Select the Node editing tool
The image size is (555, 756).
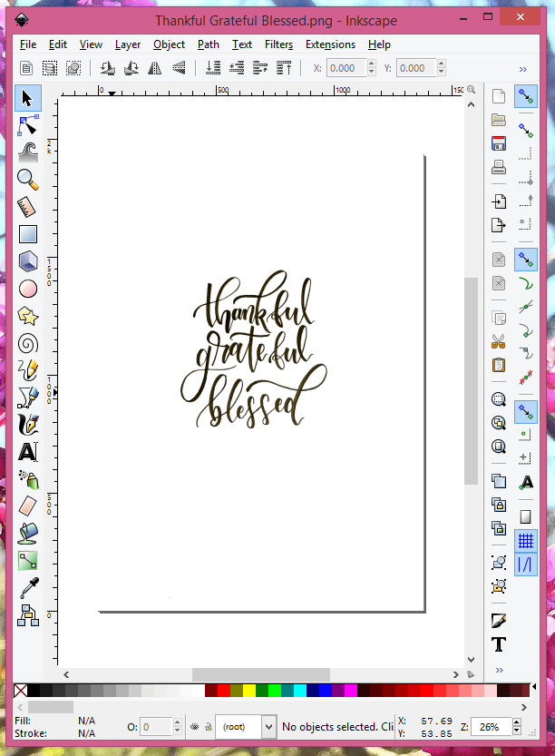(x=27, y=125)
